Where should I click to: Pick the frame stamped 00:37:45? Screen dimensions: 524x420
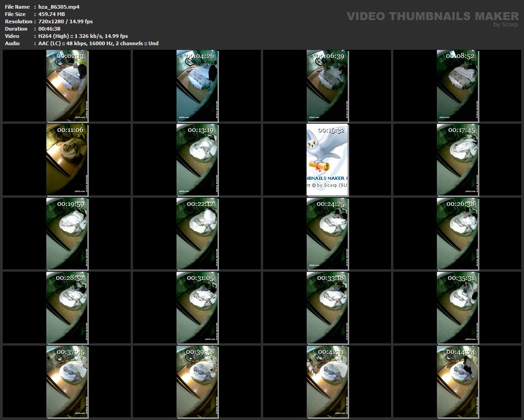(67, 382)
